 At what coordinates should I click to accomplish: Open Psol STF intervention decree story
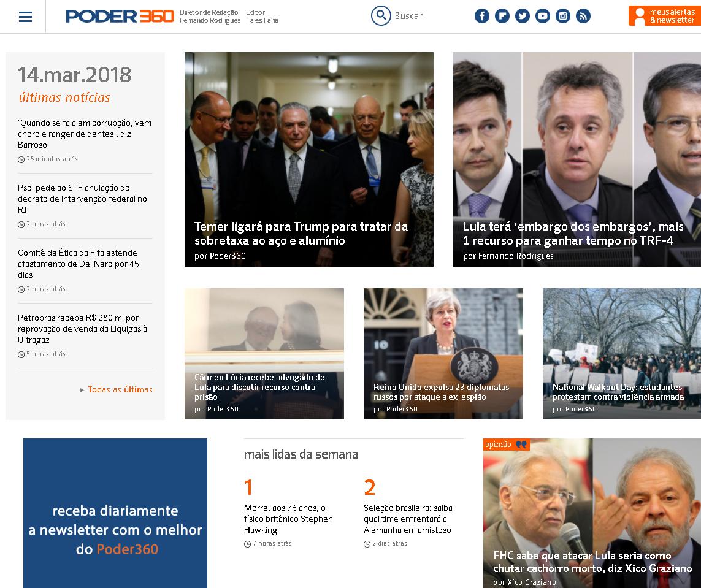[x=82, y=199]
